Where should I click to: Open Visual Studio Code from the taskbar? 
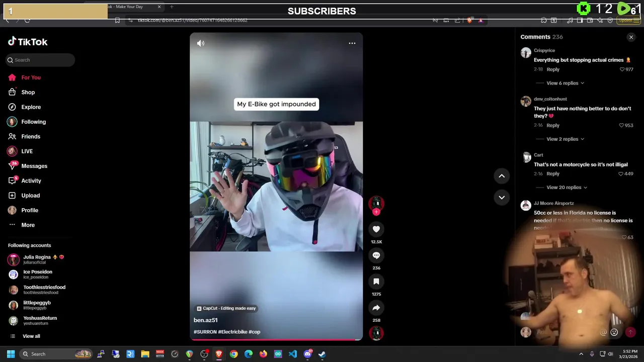point(293,354)
